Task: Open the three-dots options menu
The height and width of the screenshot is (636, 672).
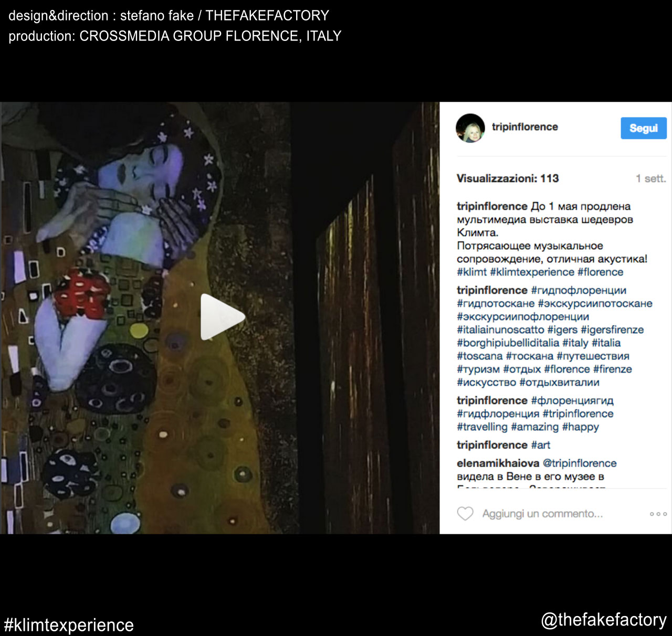Action: (x=658, y=514)
